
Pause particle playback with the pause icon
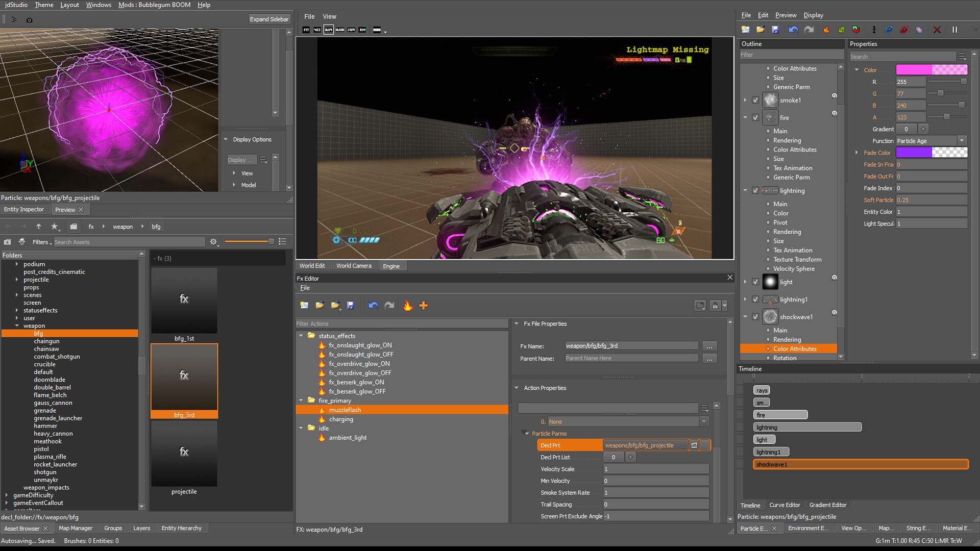pyautogui.click(x=954, y=30)
